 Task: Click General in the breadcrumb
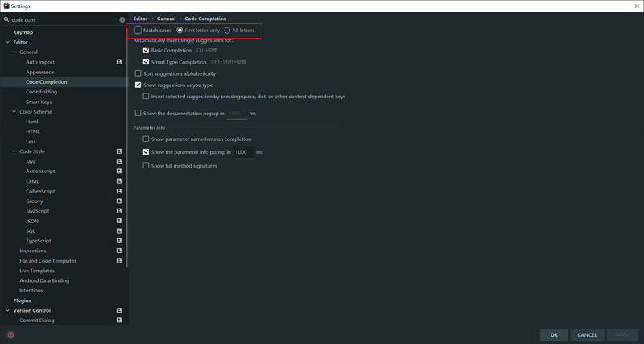167,19
